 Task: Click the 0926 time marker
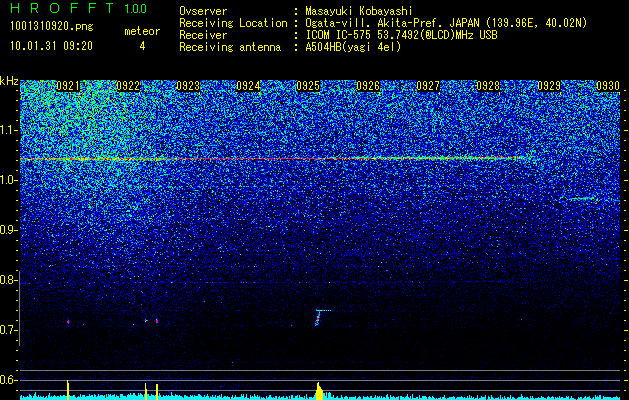point(368,86)
